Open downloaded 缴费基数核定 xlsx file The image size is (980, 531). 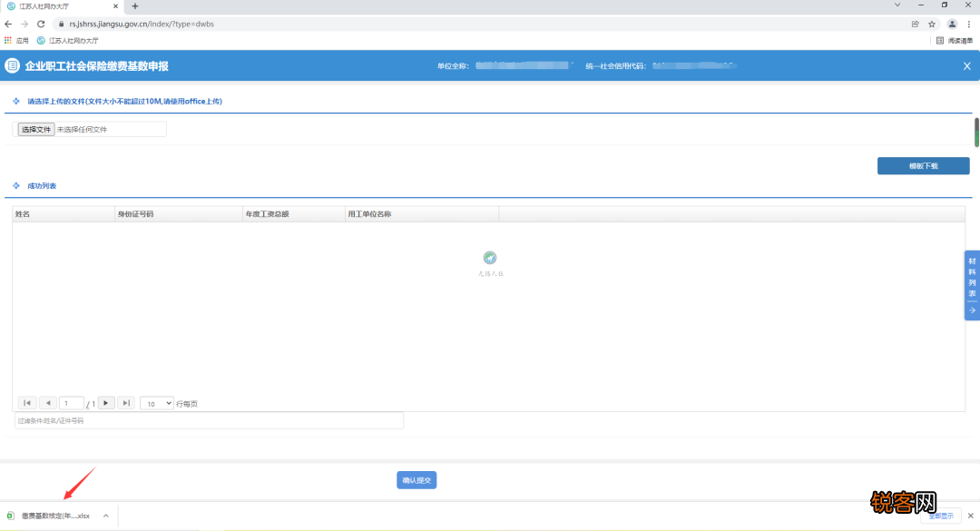click(54, 516)
